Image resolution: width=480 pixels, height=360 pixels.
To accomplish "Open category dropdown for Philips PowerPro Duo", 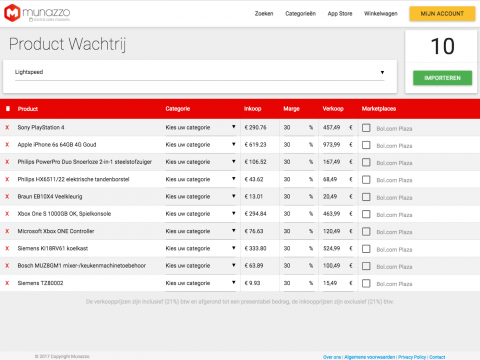I will 201,162.
